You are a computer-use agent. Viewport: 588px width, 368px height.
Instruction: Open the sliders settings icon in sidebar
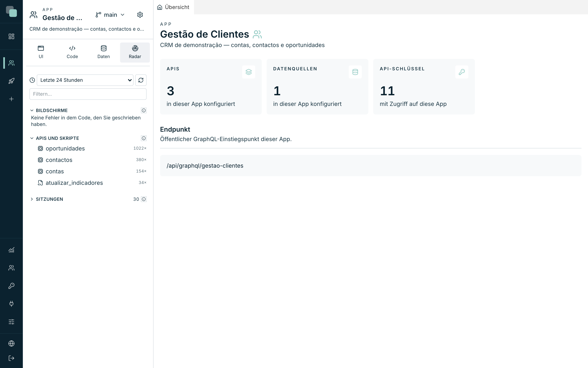[11, 322]
